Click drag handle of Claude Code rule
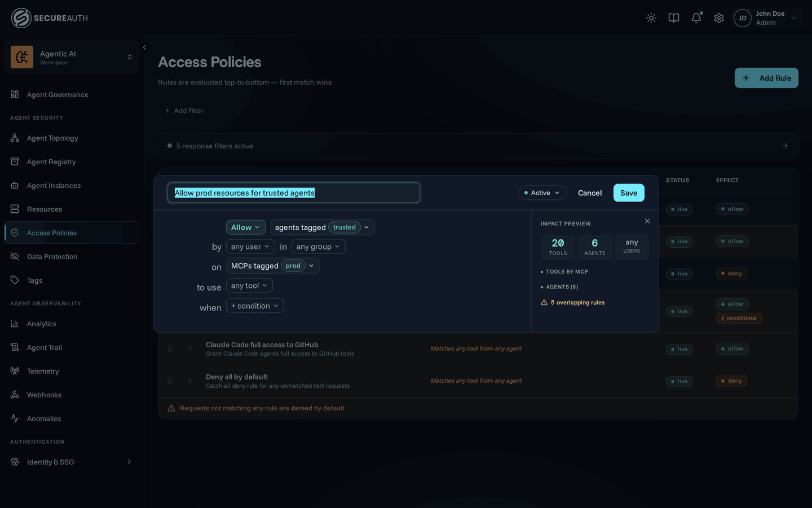The width and height of the screenshot is (812, 508). click(170, 349)
